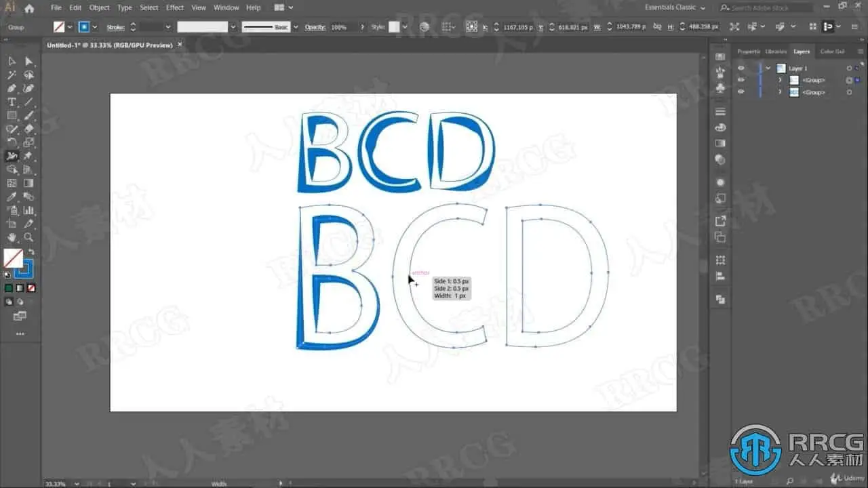Open the fill color dropdown arrow

(x=70, y=27)
